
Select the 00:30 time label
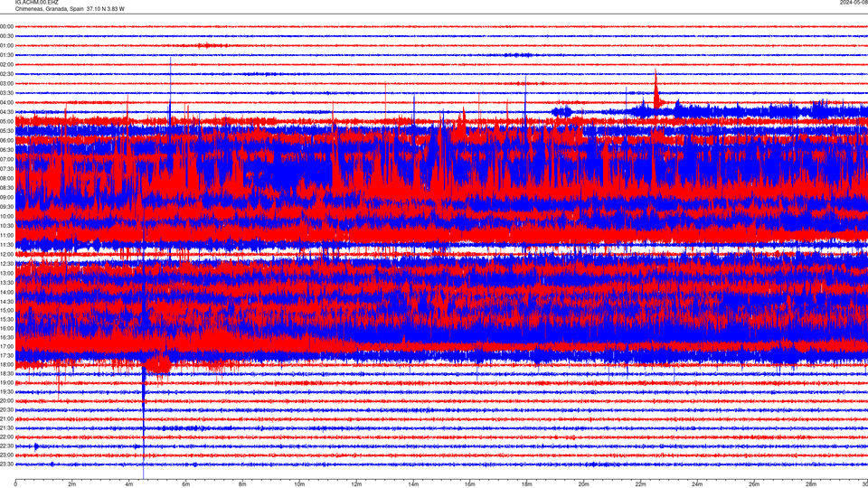click(x=6, y=36)
